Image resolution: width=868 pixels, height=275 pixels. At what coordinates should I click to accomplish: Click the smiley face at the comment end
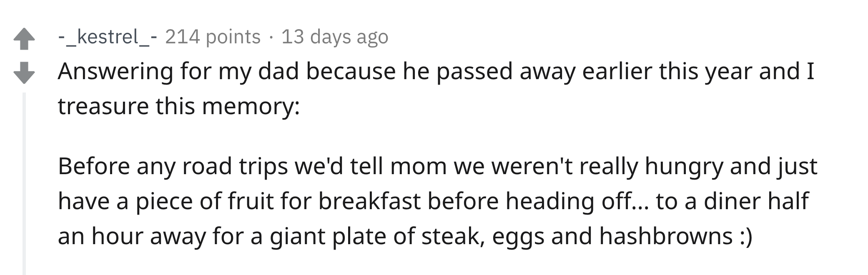(746, 237)
